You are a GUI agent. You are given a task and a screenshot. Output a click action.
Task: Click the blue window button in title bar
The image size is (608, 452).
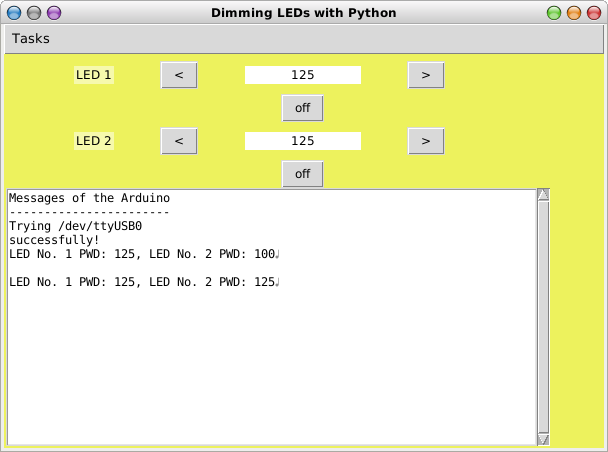(x=14, y=13)
